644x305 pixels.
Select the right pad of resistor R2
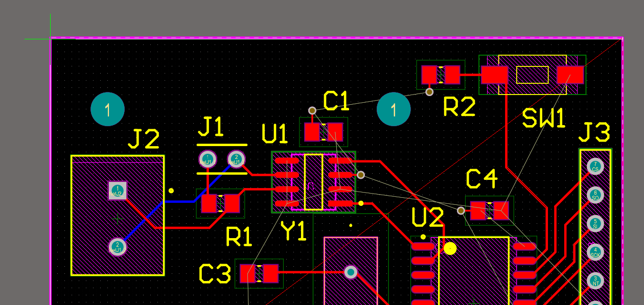pos(452,75)
